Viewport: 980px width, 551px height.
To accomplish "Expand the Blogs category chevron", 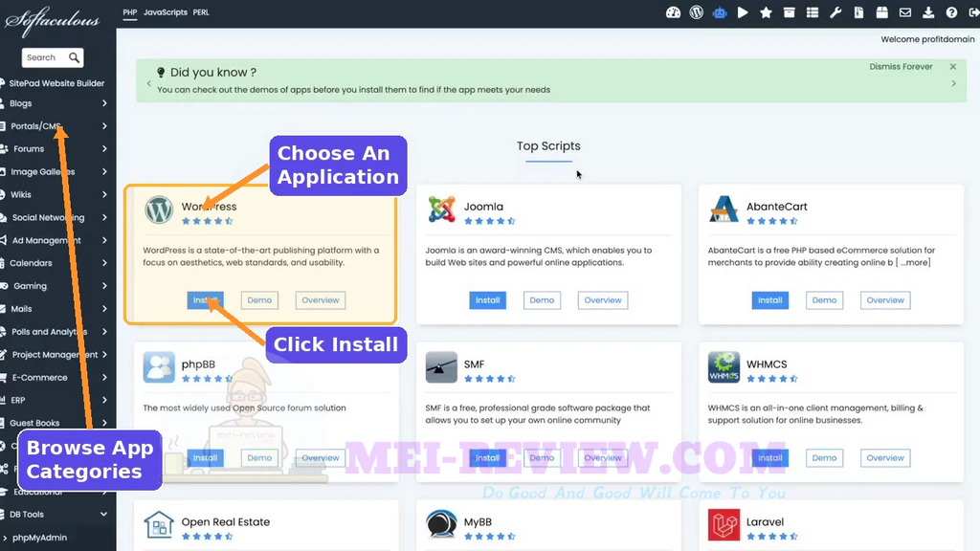I will [x=104, y=103].
